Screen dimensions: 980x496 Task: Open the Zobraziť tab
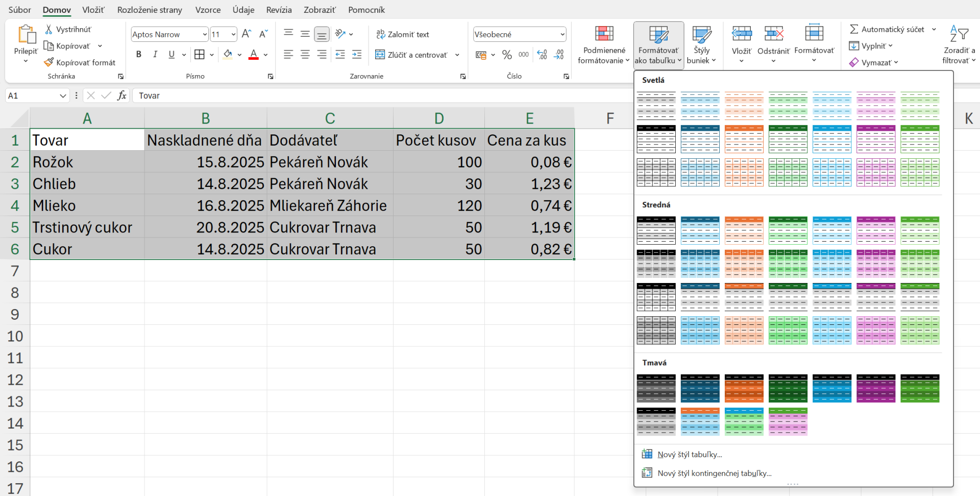(320, 10)
